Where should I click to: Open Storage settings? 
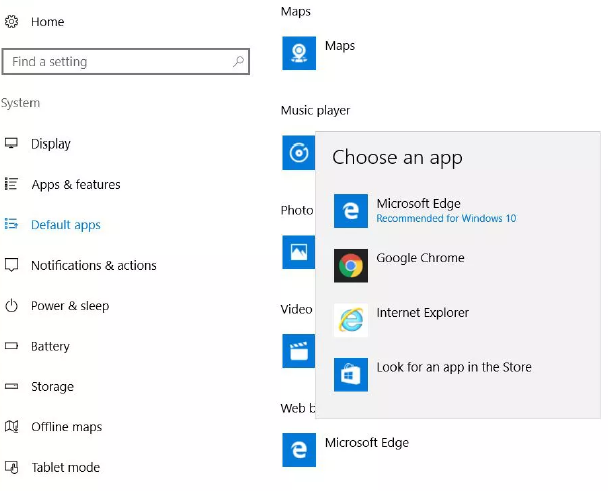[x=52, y=387]
